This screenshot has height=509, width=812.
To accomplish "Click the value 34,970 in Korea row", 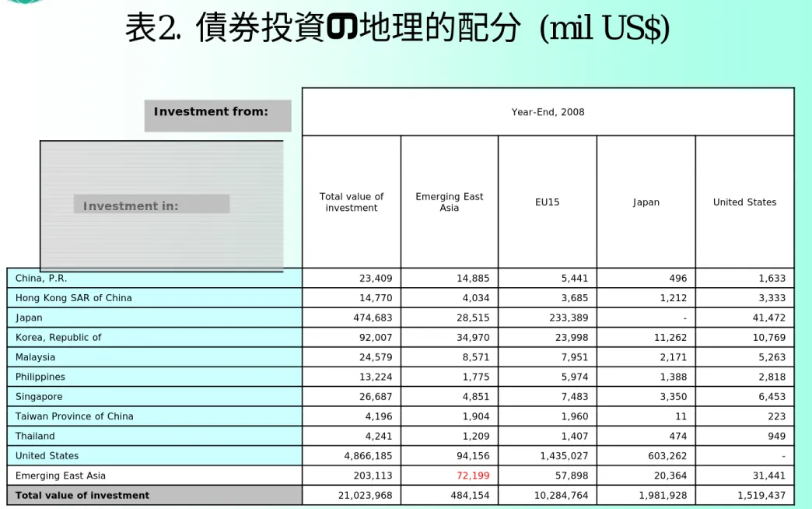I will pyautogui.click(x=472, y=338).
